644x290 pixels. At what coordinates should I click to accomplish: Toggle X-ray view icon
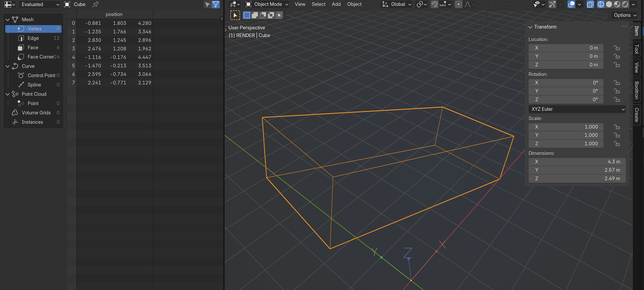pos(590,4)
